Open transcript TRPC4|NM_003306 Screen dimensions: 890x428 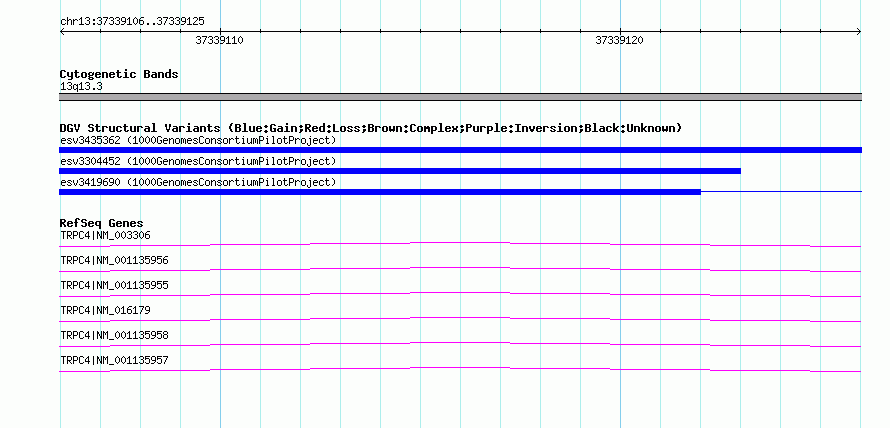pyautogui.click(x=105, y=236)
